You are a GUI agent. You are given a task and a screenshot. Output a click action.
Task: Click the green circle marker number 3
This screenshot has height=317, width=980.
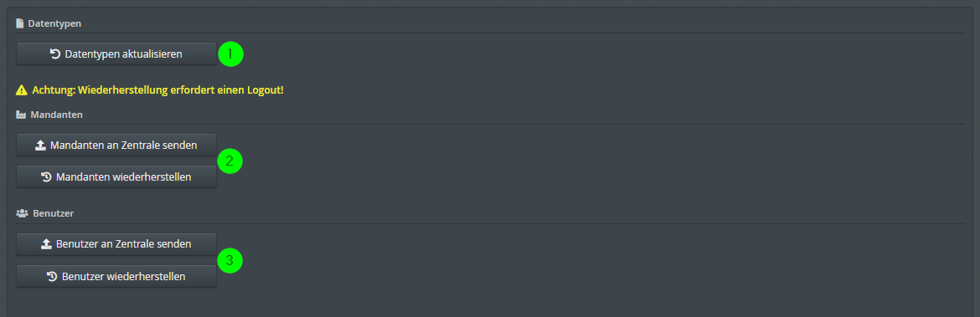tap(230, 260)
